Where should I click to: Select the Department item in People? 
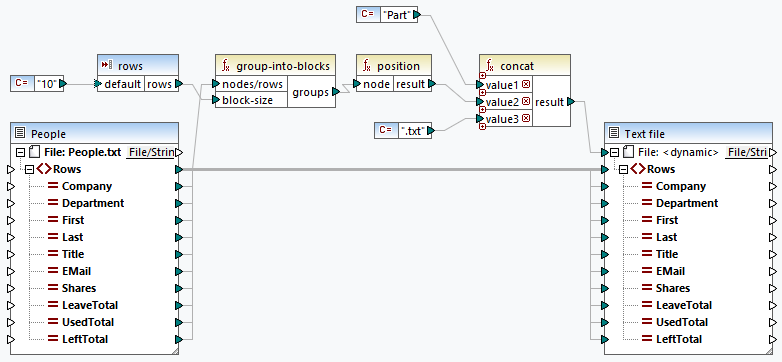click(x=93, y=203)
